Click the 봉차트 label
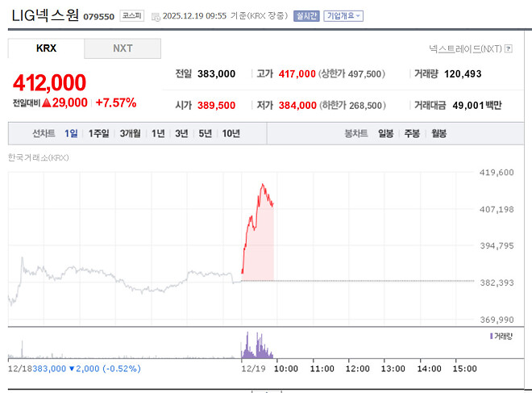Image resolution: width=532 pixels, height=393 pixels. (x=356, y=133)
